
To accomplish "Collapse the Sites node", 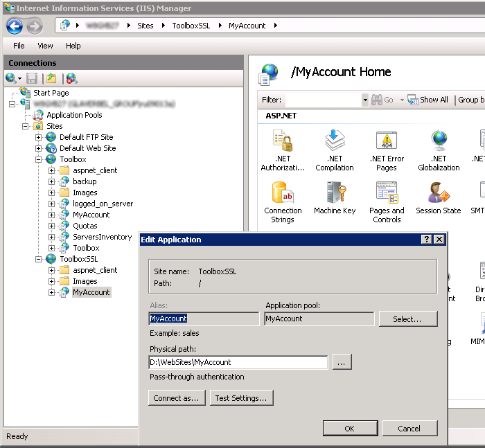I will coord(26,126).
